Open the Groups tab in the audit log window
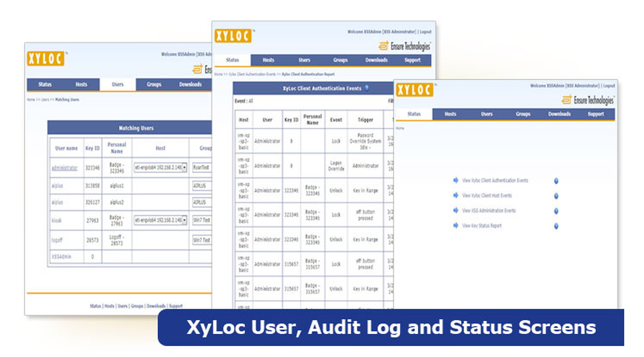 point(341,60)
